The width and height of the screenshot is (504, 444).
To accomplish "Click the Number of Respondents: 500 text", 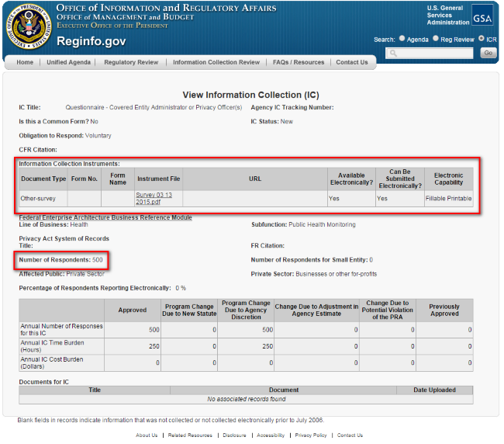I will click(x=60, y=259).
